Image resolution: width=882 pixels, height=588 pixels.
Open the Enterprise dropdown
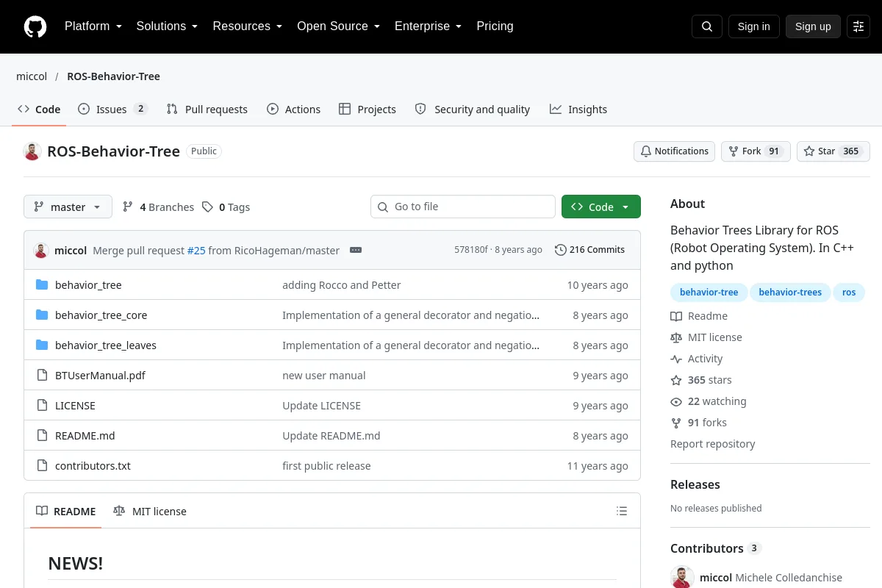(428, 26)
